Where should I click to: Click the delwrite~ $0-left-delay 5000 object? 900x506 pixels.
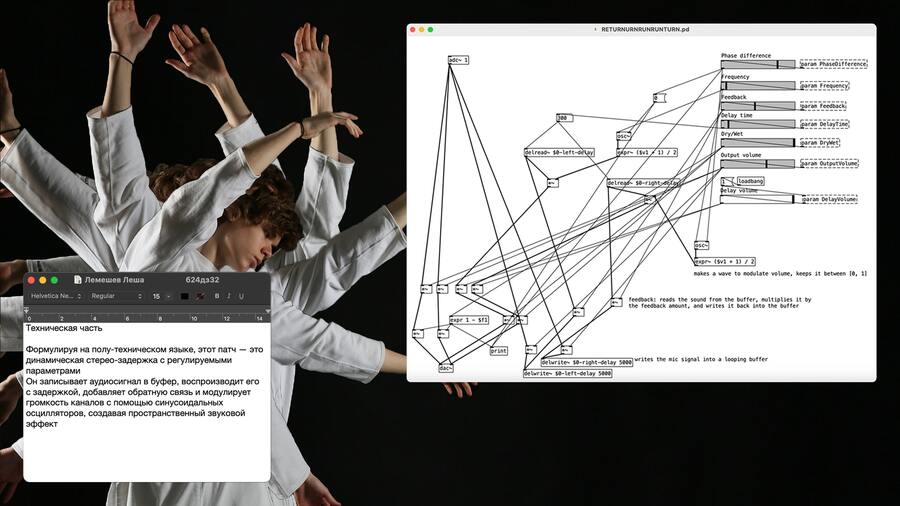click(x=568, y=373)
